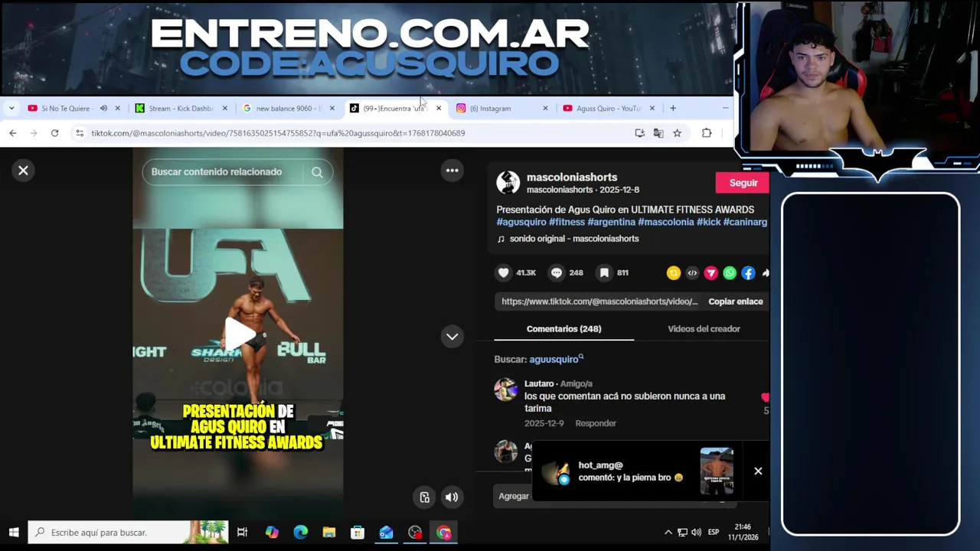
Task: Bookmark this page with star icon
Action: [x=678, y=133]
